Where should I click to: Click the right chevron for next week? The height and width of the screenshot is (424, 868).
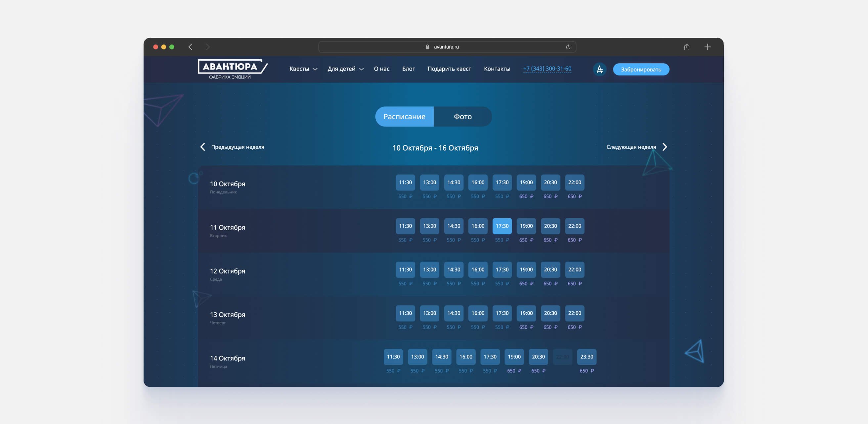665,147
